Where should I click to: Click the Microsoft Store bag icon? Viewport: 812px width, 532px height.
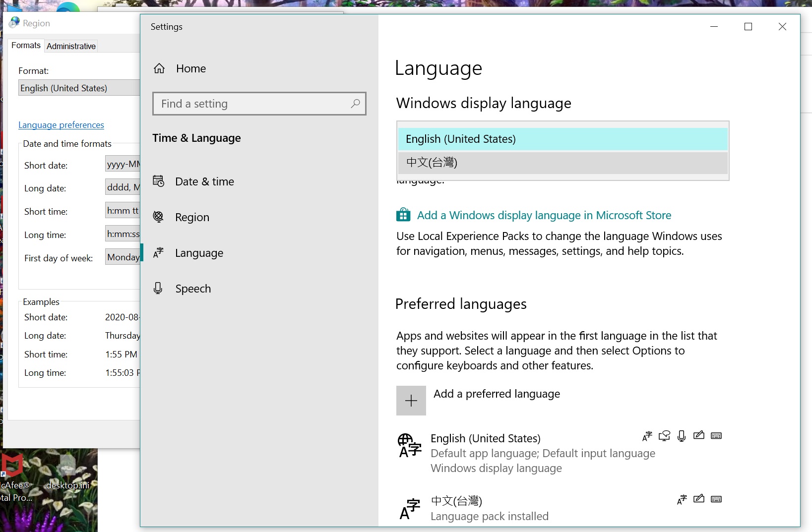[x=403, y=215]
